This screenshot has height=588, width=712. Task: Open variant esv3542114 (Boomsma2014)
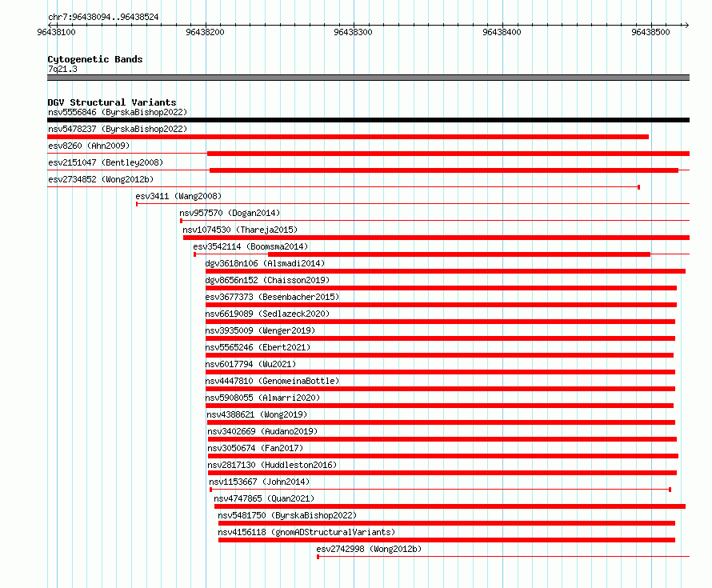[250, 246]
